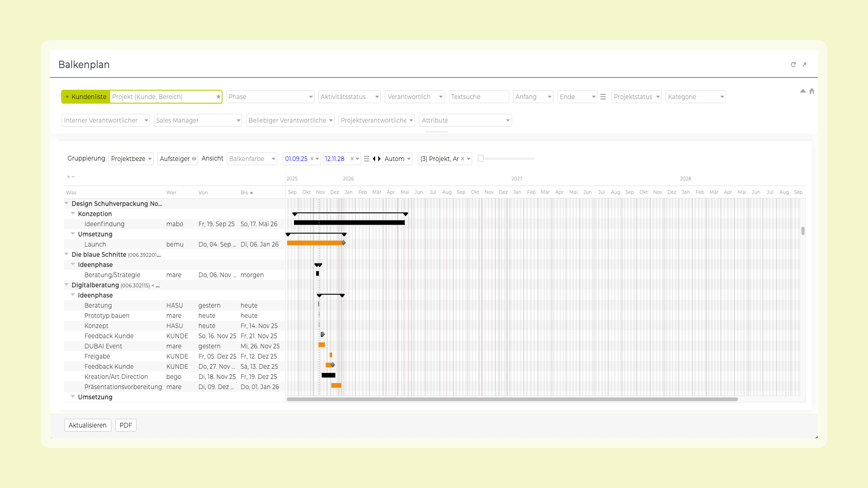
Task: Export the chart using PDF button
Action: click(126, 425)
